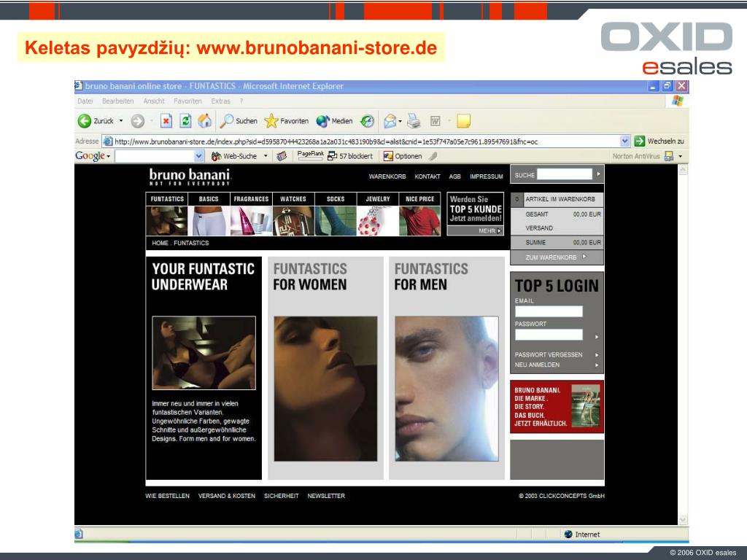Submit site search arrow next to SUCHE
Image resolution: width=747 pixels, height=560 pixels.
[598, 174]
